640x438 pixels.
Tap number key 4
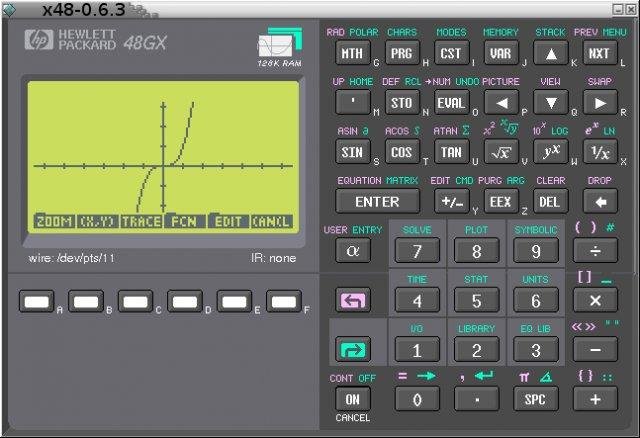coord(417,300)
